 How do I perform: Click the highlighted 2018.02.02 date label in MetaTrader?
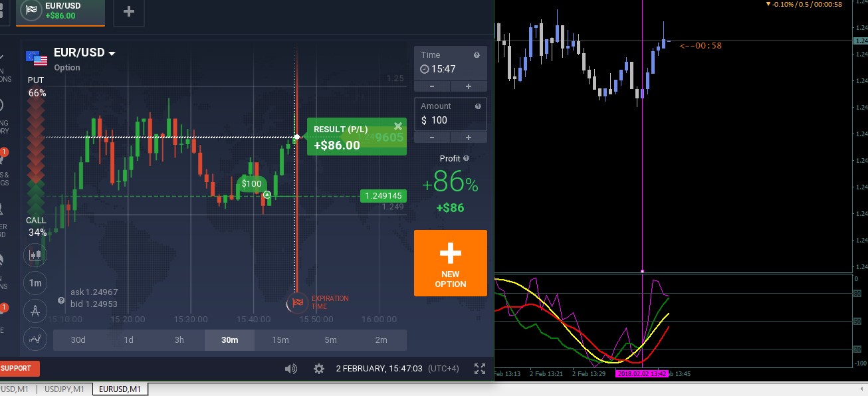pyautogui.click(x=643, y=374)
